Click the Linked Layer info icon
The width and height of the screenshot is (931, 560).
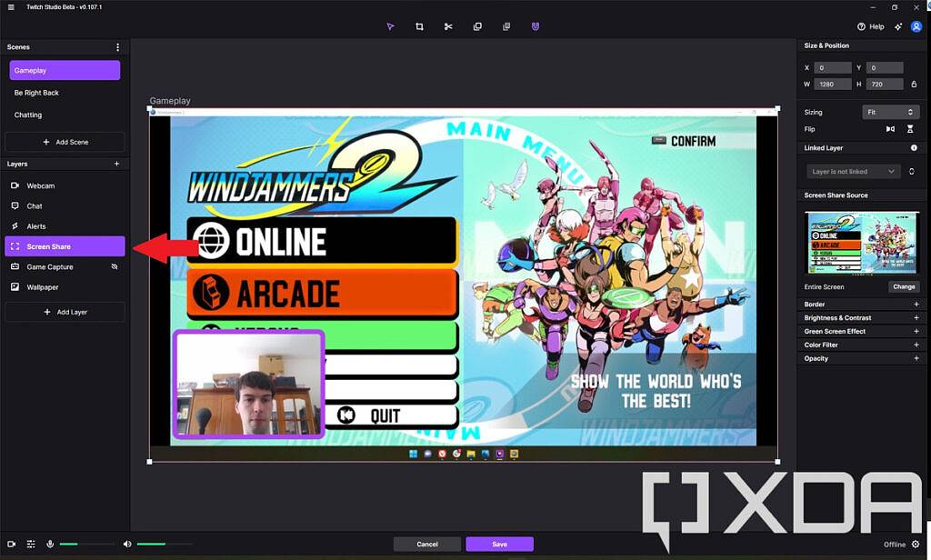tap(914, 148)
